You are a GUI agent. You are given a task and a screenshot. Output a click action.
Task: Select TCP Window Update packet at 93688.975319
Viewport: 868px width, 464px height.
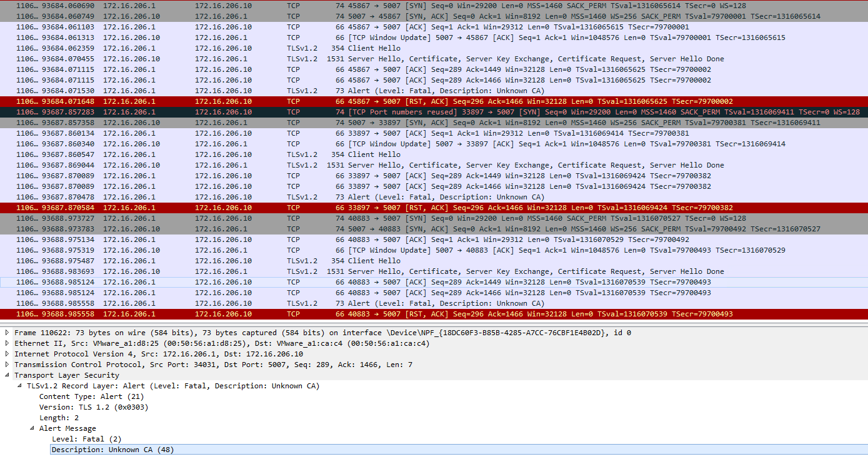pos(434,250)
